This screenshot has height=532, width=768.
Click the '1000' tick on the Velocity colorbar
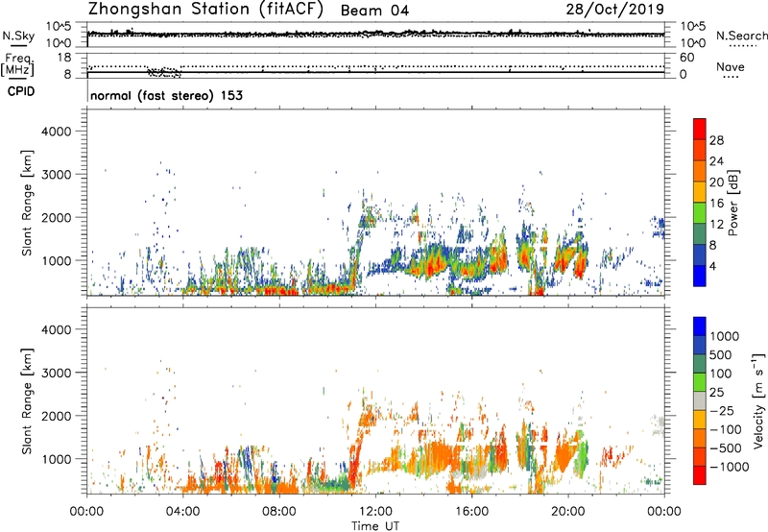coord(725,336)
